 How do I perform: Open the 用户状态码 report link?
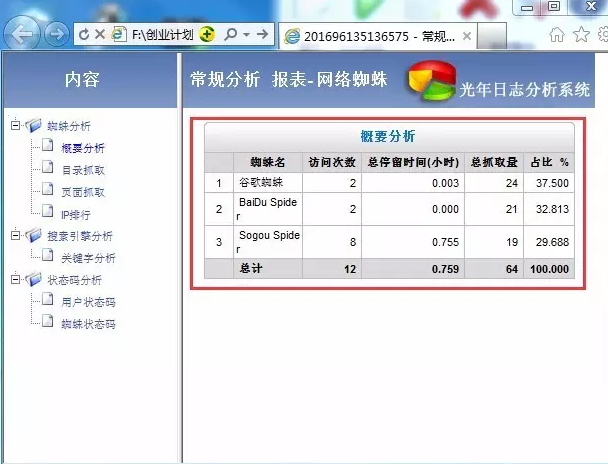point(88,302)
